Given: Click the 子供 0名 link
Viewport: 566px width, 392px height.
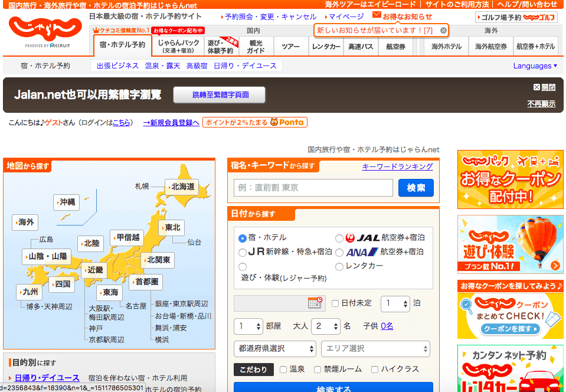Looking at the screenshot, I should (x=387, y=326).
